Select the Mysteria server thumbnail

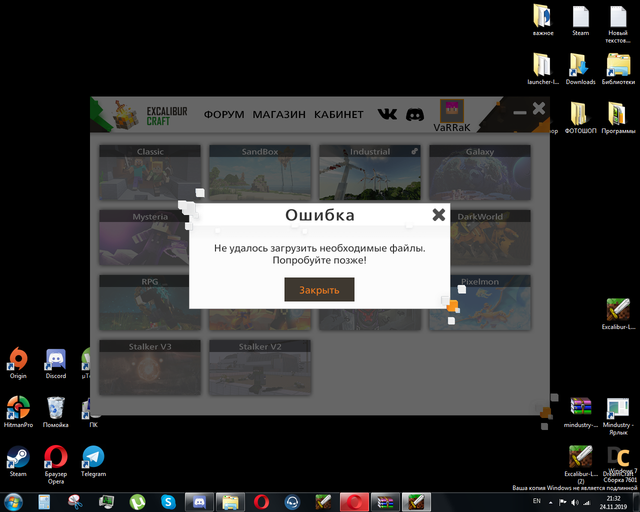(x=144, y=237)
